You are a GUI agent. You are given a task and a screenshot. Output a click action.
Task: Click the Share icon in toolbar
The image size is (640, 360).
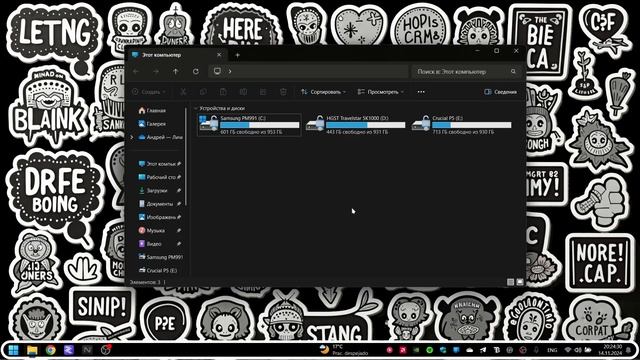tap(263, 92)
